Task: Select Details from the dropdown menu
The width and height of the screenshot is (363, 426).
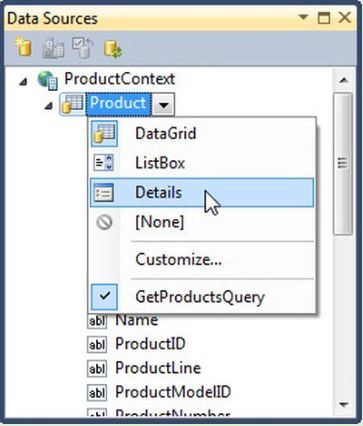Action: click(x=202, y=193)
